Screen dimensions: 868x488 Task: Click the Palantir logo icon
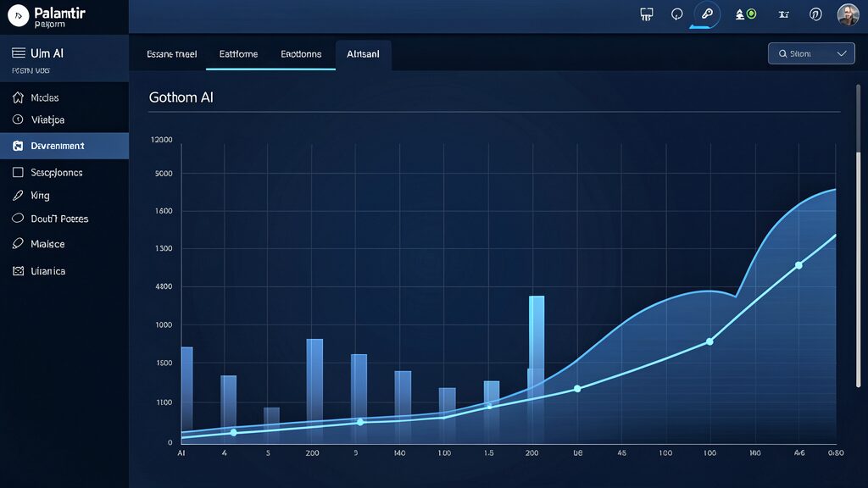pyautogui.click(x=19, y=15)
